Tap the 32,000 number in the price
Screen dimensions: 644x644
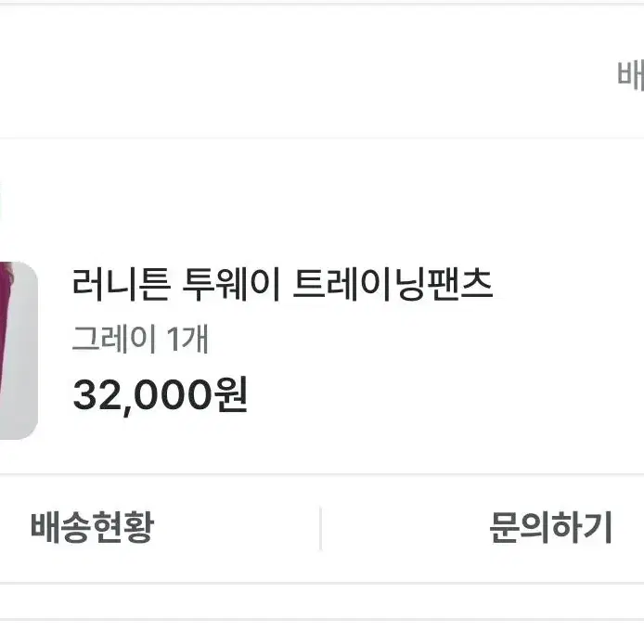pos(143,394)
